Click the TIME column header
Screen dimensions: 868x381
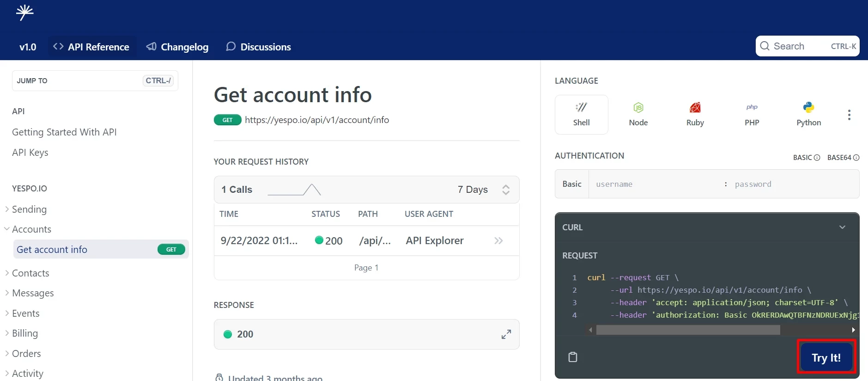click(x=229, y=214)
